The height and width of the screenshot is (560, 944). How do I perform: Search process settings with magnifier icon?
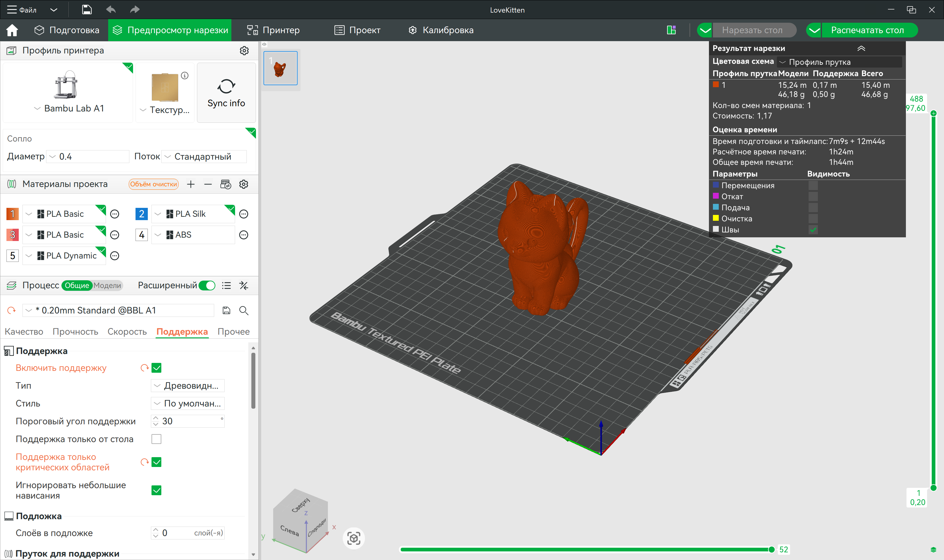244,311
